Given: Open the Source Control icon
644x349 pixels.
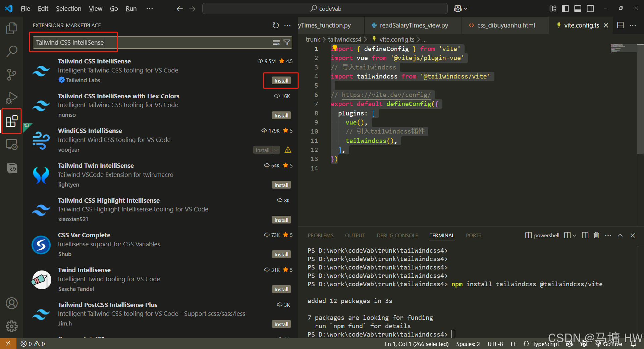Looking at the screenshot, I should click(12, 74).
